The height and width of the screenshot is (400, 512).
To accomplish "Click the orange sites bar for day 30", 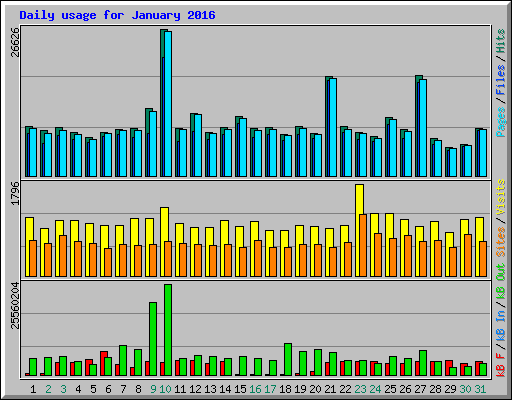I will (x=468, y=255).
